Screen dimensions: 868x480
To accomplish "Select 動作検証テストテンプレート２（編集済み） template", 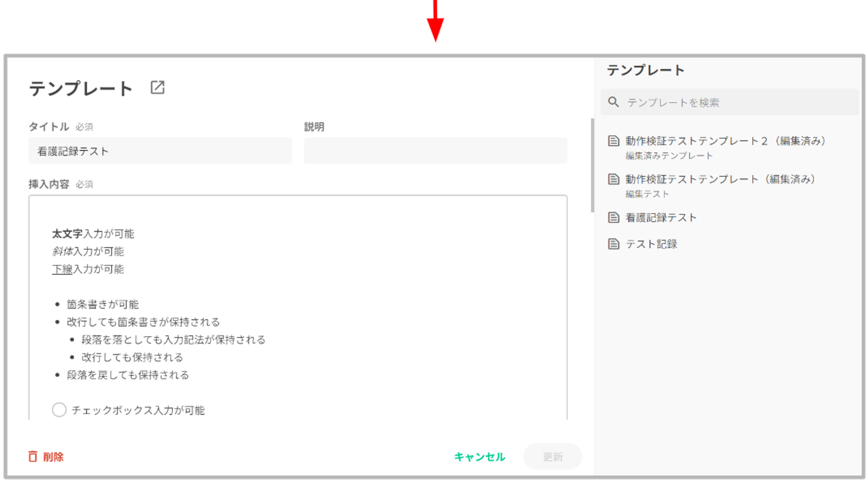I will (x=725, y=141).
